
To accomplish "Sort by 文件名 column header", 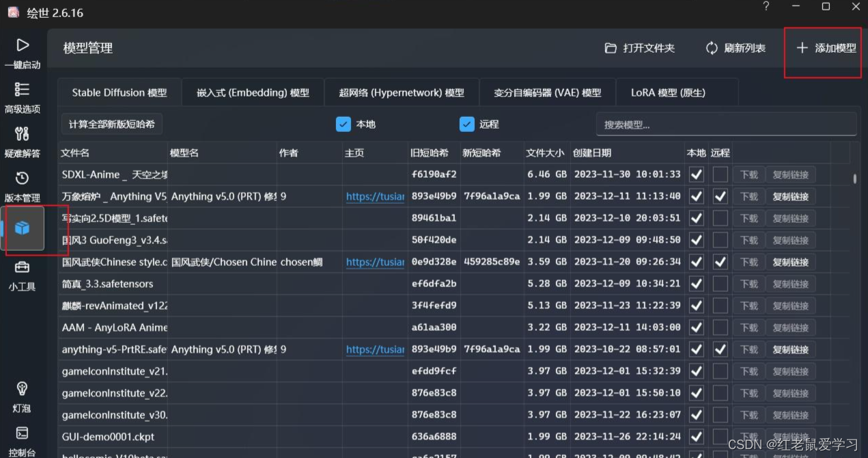I will tap(113, 152).
